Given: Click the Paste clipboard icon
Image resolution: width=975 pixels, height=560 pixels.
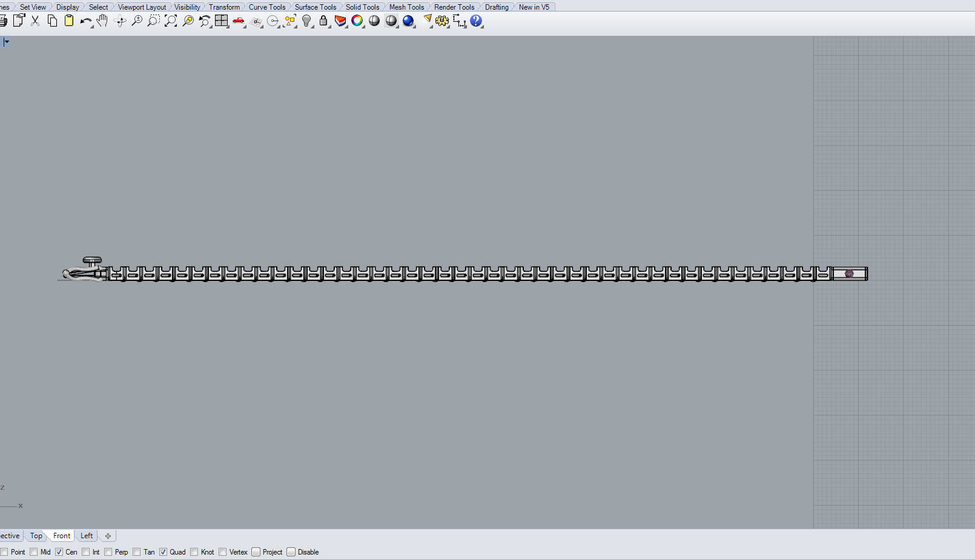Looking at the screenshot, I should click(x=69, y=21).
